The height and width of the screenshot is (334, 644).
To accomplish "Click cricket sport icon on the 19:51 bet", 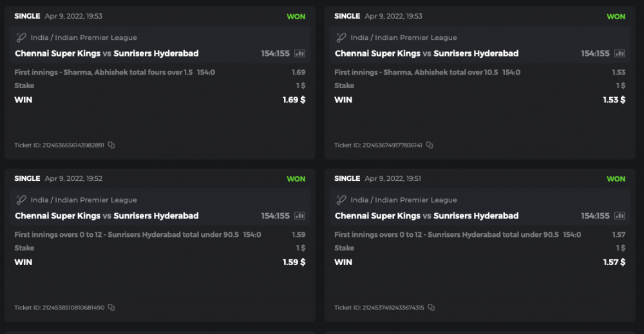I will 341,200.
